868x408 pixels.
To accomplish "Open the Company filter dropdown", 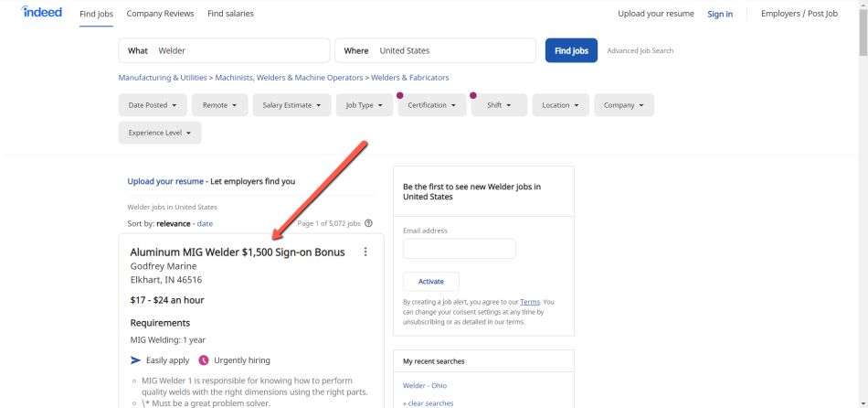I will pos(624,105).
